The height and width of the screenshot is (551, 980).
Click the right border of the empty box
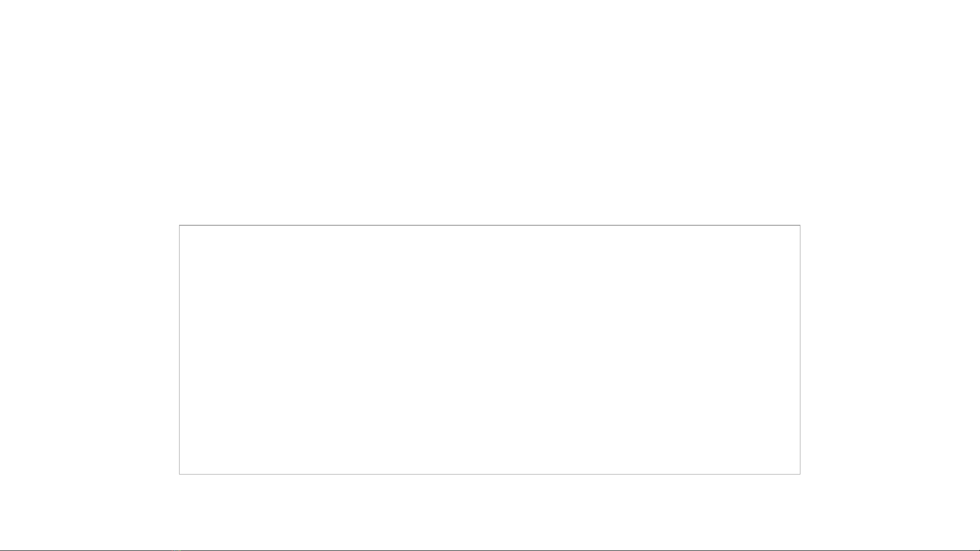point(800,350)
